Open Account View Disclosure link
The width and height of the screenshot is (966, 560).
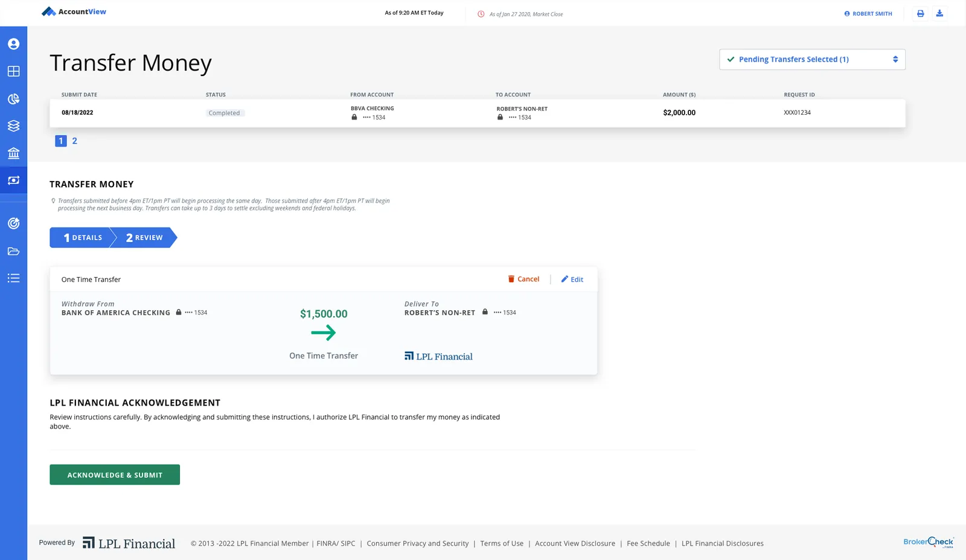click(x=575, y=543)
